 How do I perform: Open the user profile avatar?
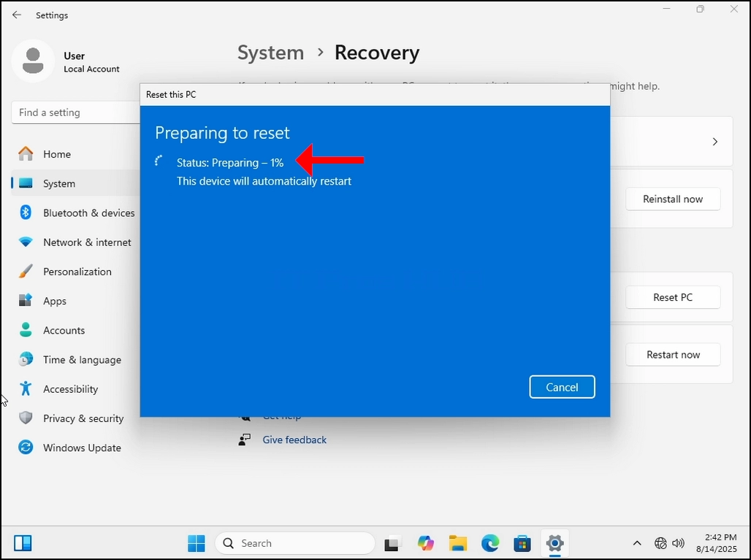pyautogui.click(x=33, y=61)
